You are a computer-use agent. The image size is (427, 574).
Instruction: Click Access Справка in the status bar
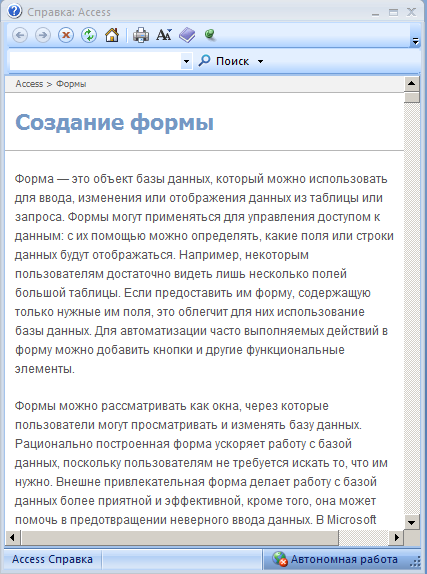52,559
